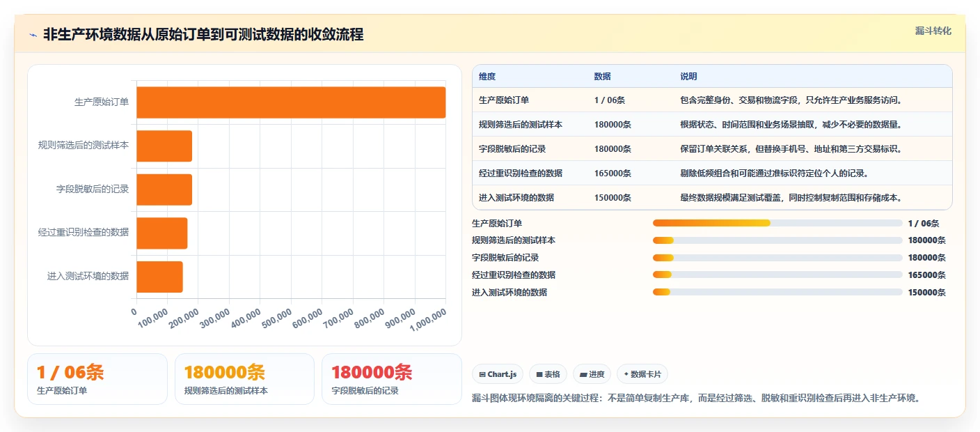Click the 字段脱敏后的记录 progress bar
This screenshot has width=980, height=432.
[x=777, y=258]
